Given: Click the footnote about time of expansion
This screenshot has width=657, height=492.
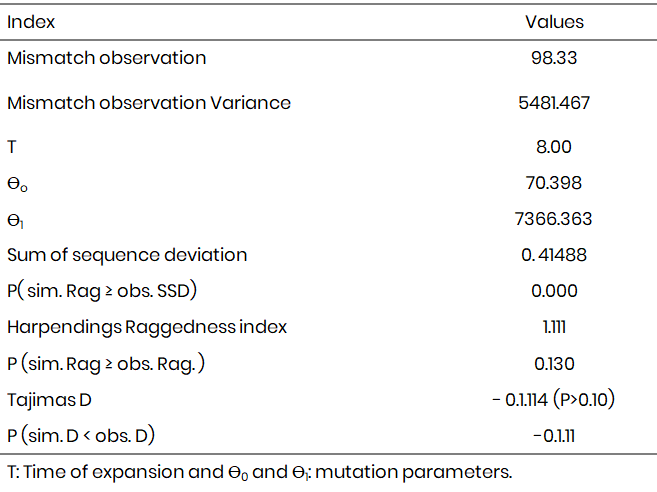Looking at the screenshot, I should (259, 472).
